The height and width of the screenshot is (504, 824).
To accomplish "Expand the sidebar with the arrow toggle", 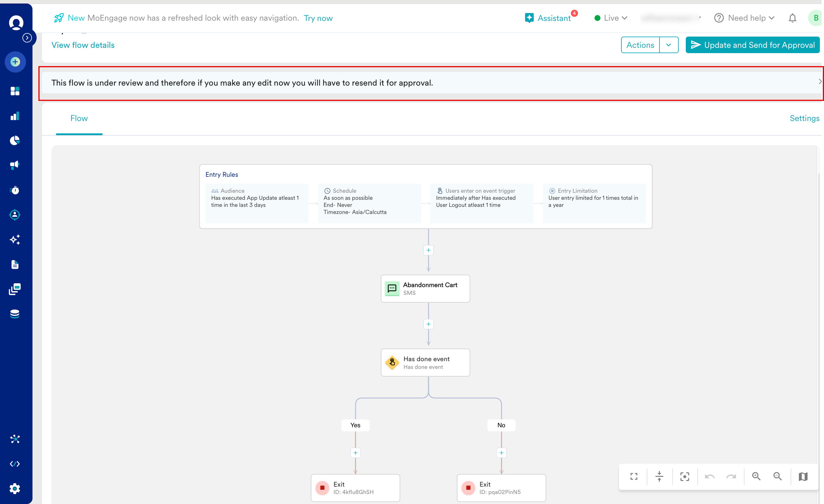I will click(x=27, y=38).
